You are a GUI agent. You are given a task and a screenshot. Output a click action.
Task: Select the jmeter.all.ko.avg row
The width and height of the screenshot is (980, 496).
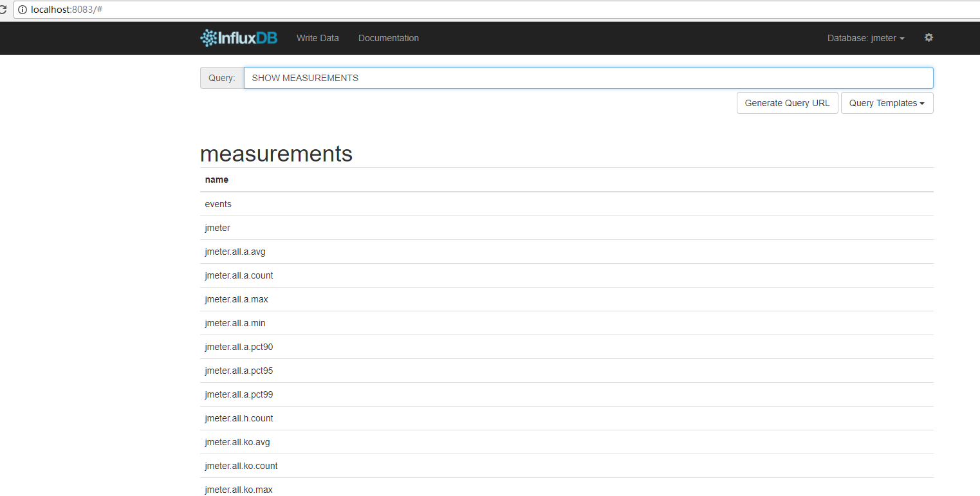coord(566,442)
